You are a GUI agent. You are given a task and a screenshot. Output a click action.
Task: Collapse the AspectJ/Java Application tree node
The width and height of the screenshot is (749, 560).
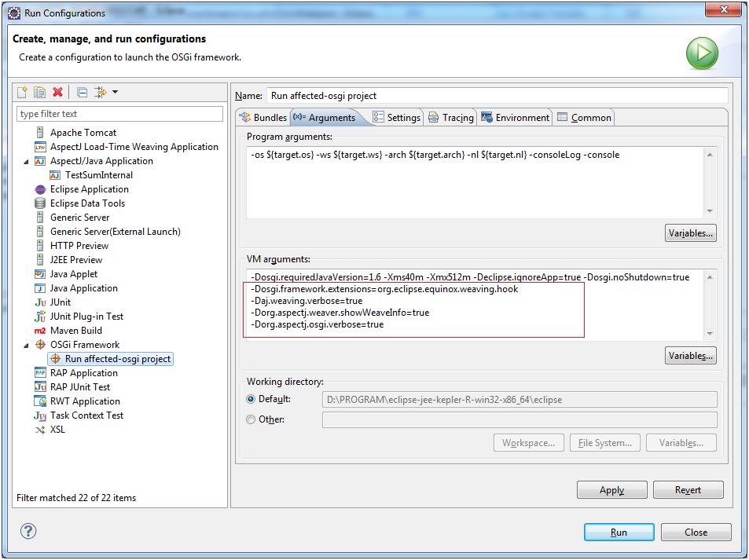coord(26,162)
